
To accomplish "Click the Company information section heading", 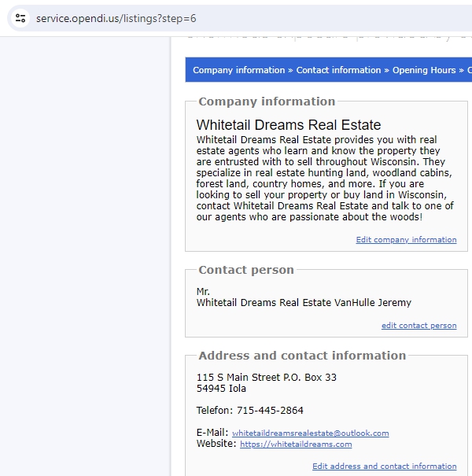I will coord(267,101).
